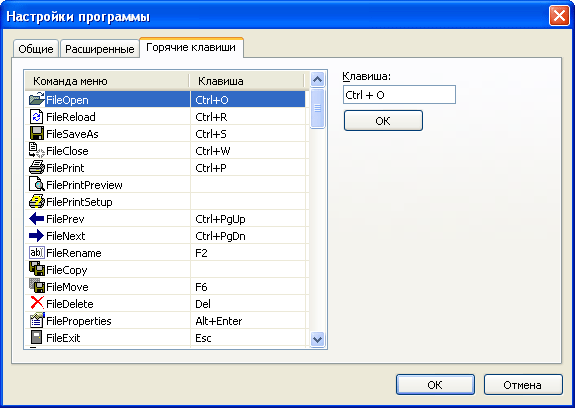Confirm settings with the bottom OK button
575x408 pixels.
[435, 385]
